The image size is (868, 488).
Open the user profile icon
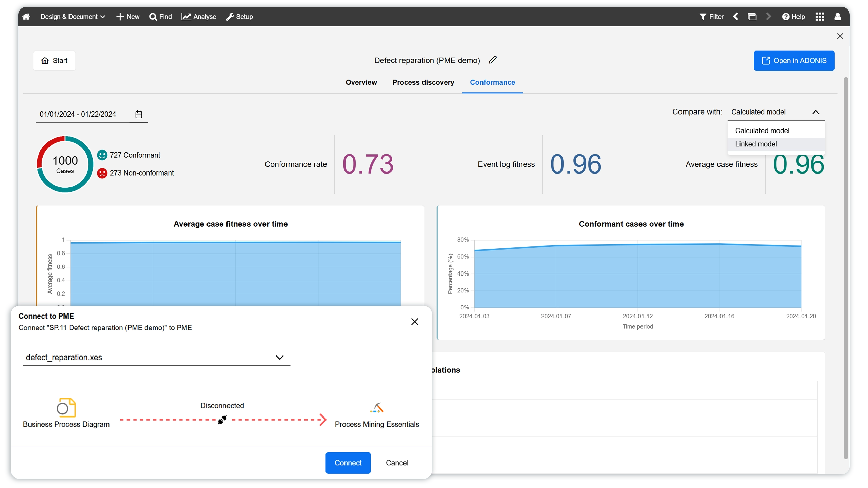pos(837,17)
